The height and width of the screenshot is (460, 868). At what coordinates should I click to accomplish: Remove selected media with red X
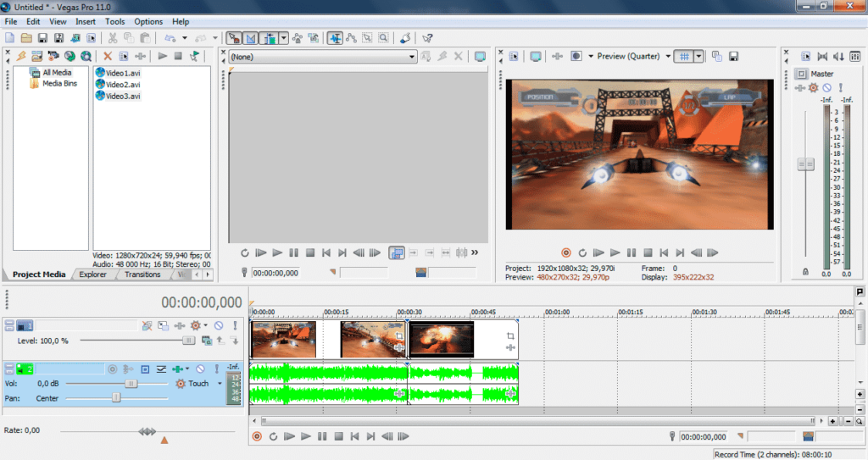[108, 56]
